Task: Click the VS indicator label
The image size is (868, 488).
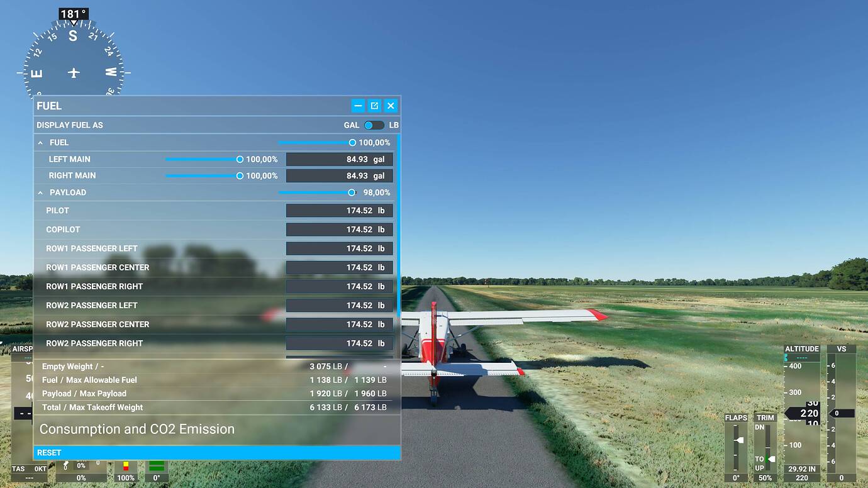Action: pyautogui.click(x=842, y=349)
